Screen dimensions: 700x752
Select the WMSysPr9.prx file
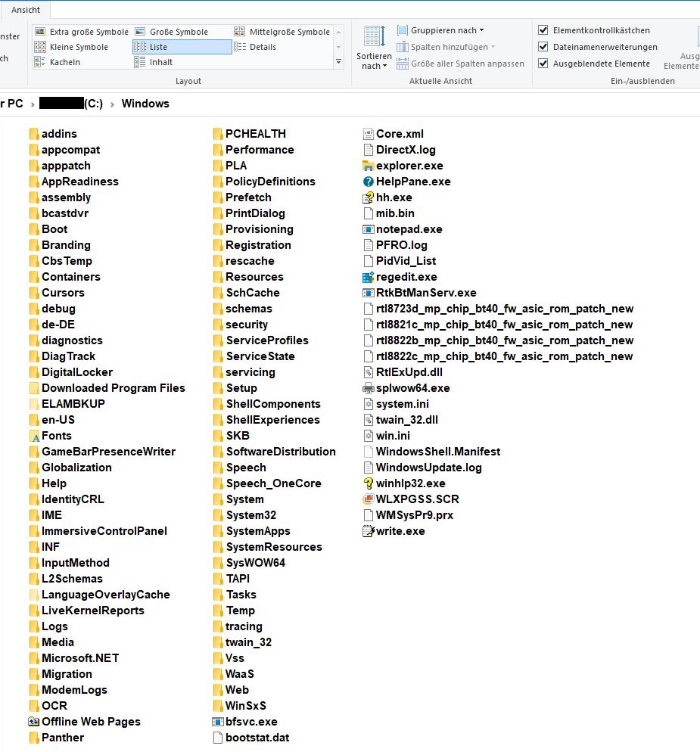pyautogui.click(x=409, y=515)
